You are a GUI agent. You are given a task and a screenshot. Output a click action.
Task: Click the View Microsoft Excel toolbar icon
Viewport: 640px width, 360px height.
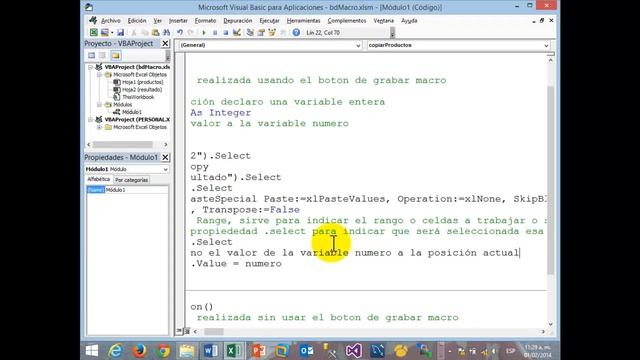[93, 33]
